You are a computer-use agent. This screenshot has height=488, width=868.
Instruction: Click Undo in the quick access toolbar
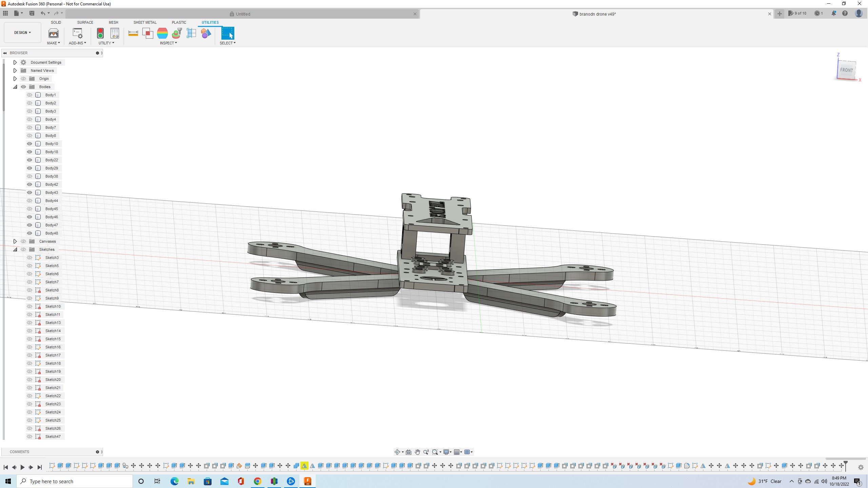[43, 13]
